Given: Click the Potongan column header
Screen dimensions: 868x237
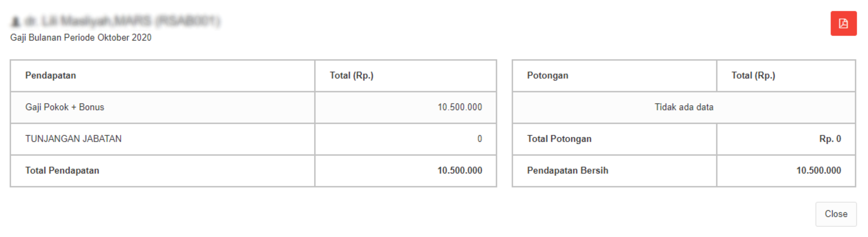Looking at the screenshot, I should click(547, 75).
